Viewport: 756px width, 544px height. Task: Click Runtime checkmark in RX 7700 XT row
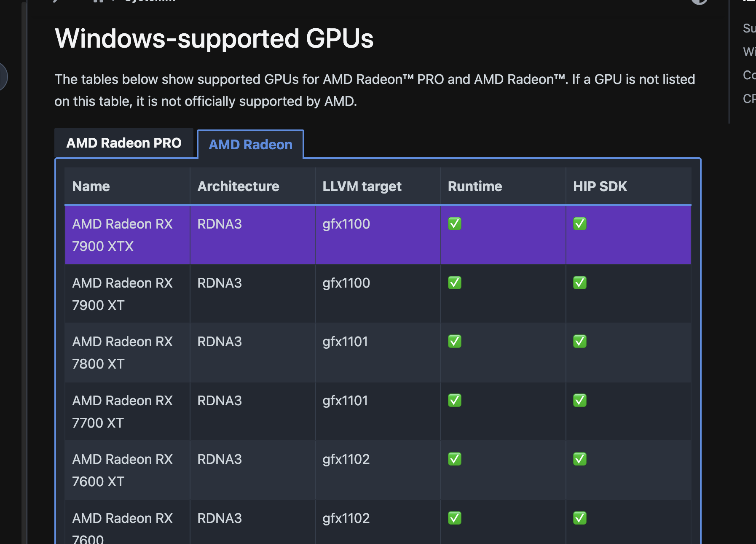pos(454,400)
